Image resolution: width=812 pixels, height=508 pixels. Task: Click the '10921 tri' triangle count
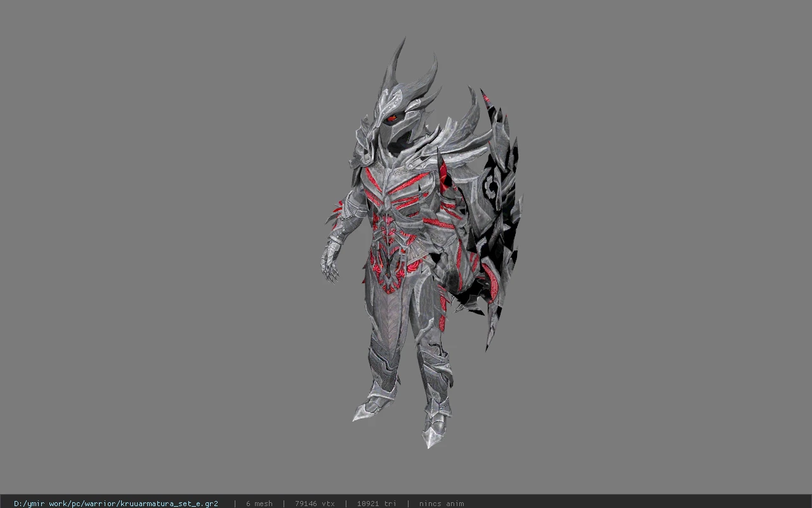377,504
